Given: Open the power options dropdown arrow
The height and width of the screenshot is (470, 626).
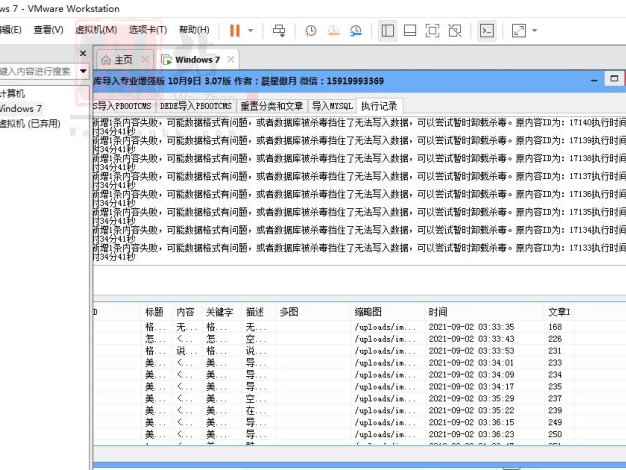Looking at the screenshot, I should click(x=251, y=30).
